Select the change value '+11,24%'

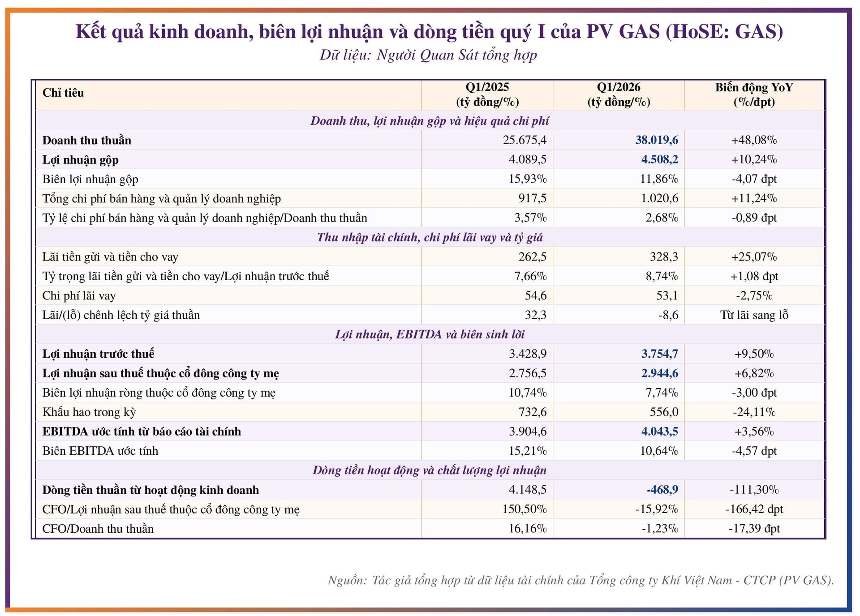(x=754, y=198)
